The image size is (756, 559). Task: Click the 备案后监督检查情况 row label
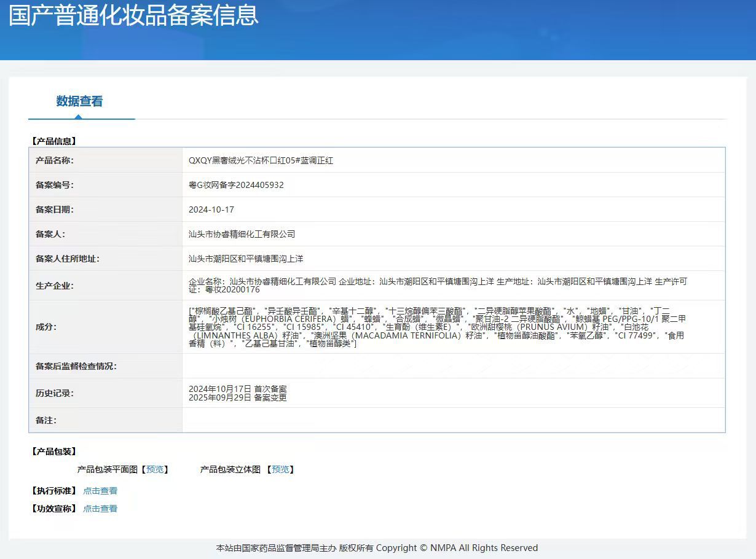[76, 366]
